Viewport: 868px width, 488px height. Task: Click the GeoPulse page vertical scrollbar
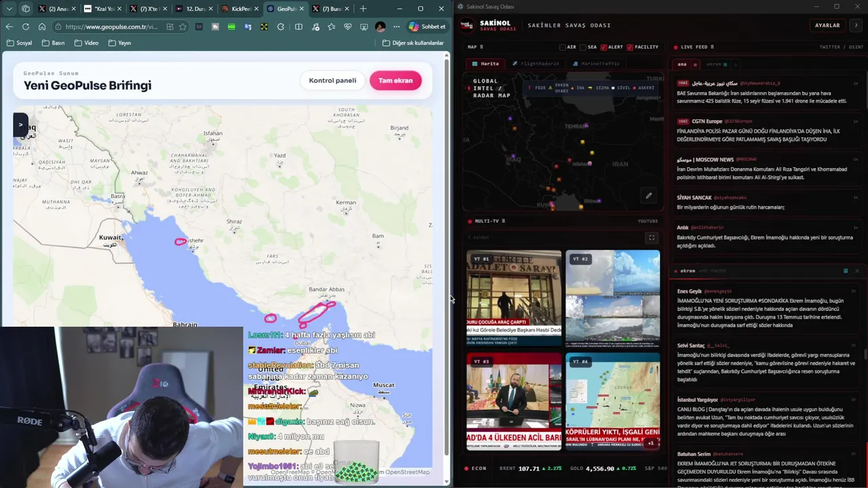click(x=446, y=258)
